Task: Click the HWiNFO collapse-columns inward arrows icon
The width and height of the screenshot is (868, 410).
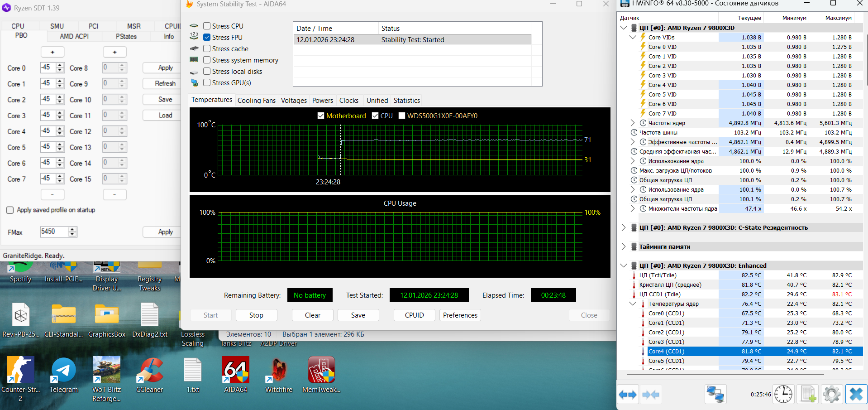Action: (x=651, y=395)
